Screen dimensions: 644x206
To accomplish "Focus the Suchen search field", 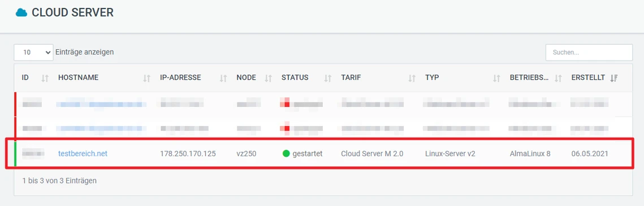I will 589,53.
